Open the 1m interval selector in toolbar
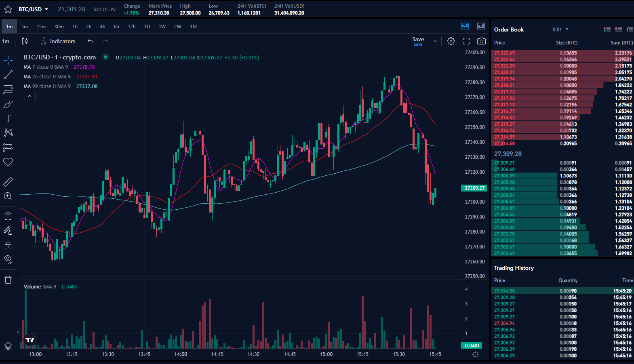 (x=6, y=41)
